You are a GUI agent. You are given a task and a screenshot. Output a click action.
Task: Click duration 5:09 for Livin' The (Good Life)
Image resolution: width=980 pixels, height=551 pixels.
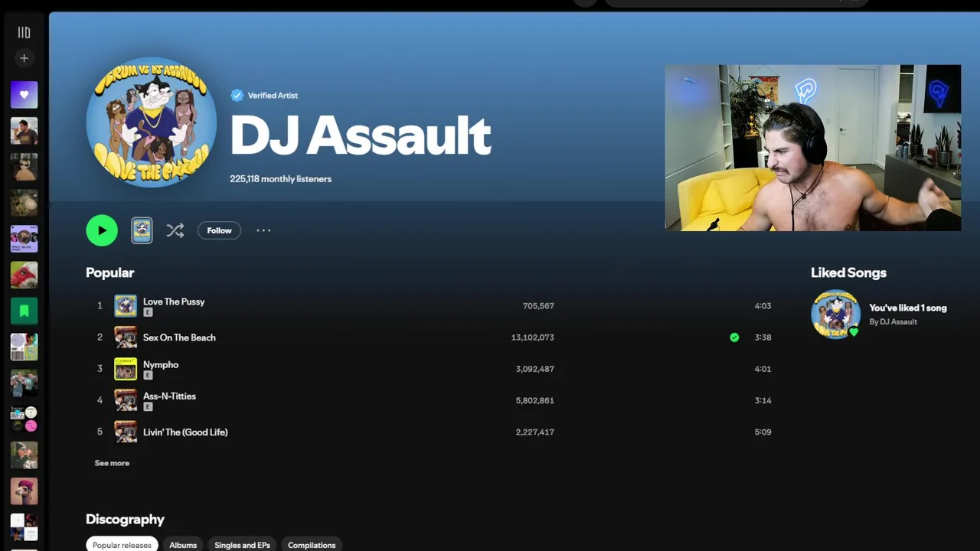click(x=763, y=432)
